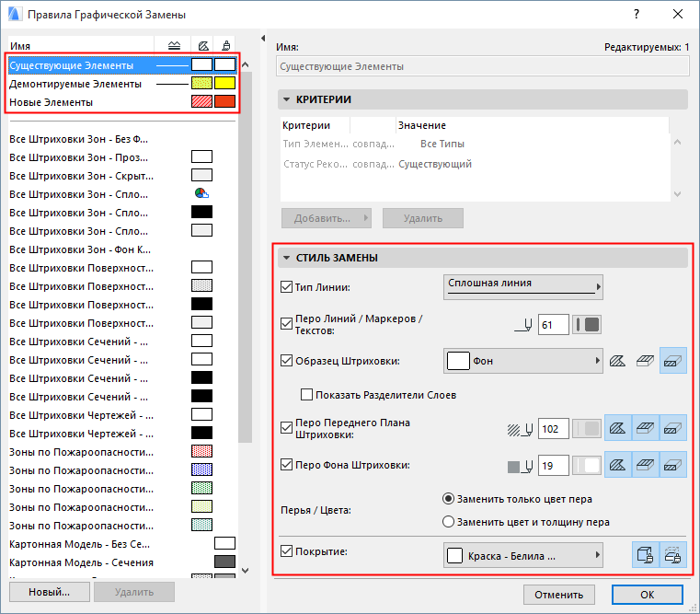The width and height of the screenshot is (700, 614).
Task: Uncheck Перо Линий / Маркеров / Текстов checkbox
Action: click(x=286, y=323)
